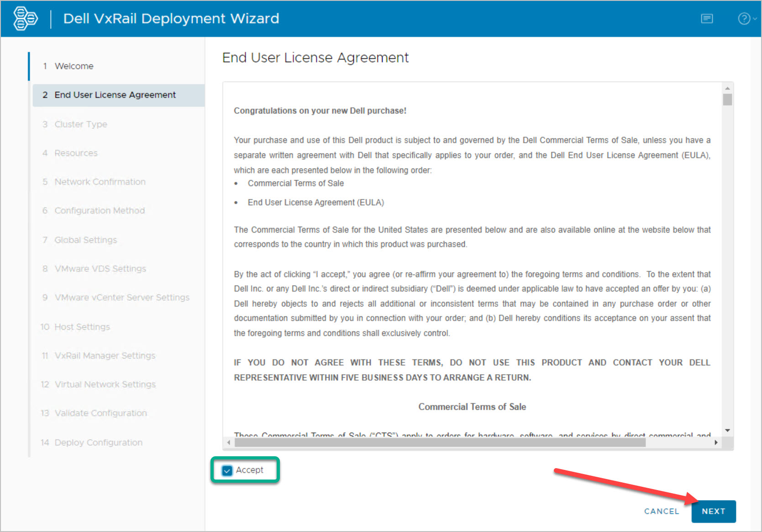Click the 'IF YOU DO NOT AGREE' warning paragraph

tap(472, 370)
